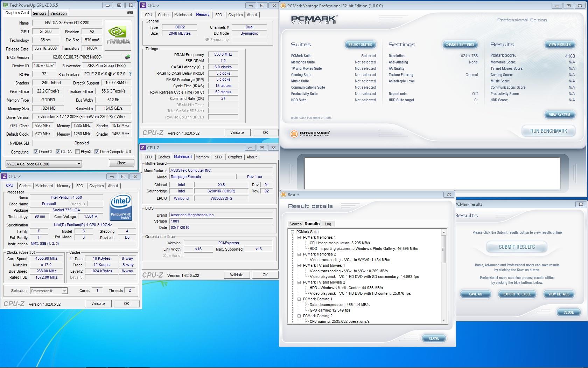Collapse the PCMark Gaming 1 node
Viewport: 588px width, 368px height.
point(299,299)
